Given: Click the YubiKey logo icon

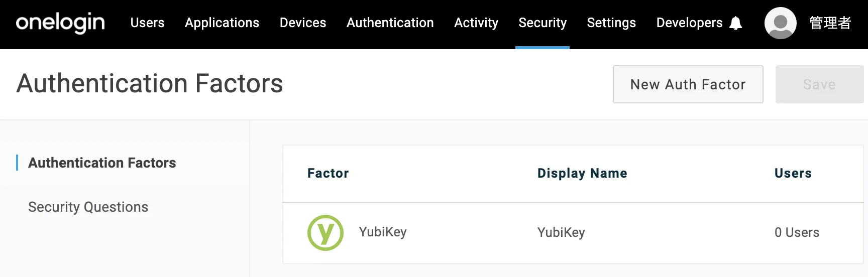Looking at the screenshot, I should pyautogui.click(x=325, y=233).
